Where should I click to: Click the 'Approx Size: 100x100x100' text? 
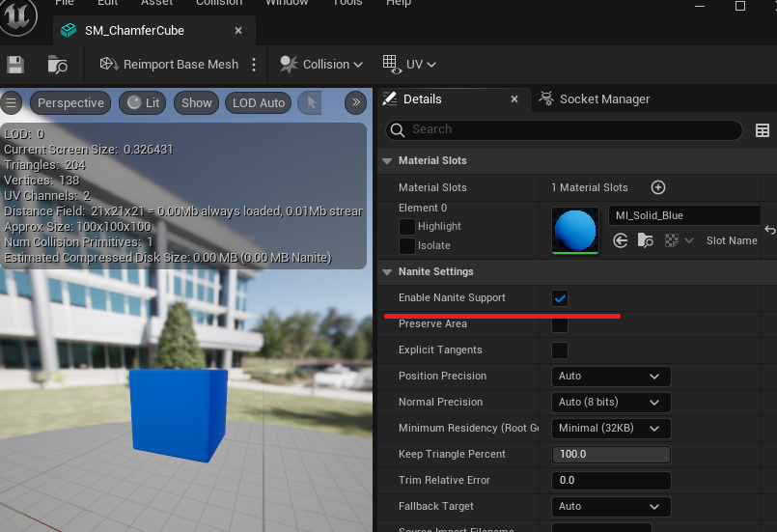coord(77,227)
